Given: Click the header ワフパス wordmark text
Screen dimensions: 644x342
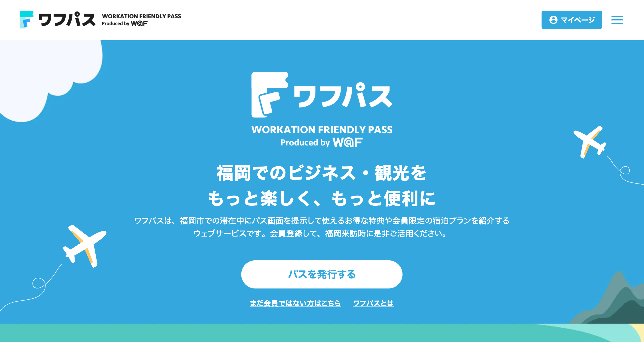Looking at the screenshot, I should (67, 20).
